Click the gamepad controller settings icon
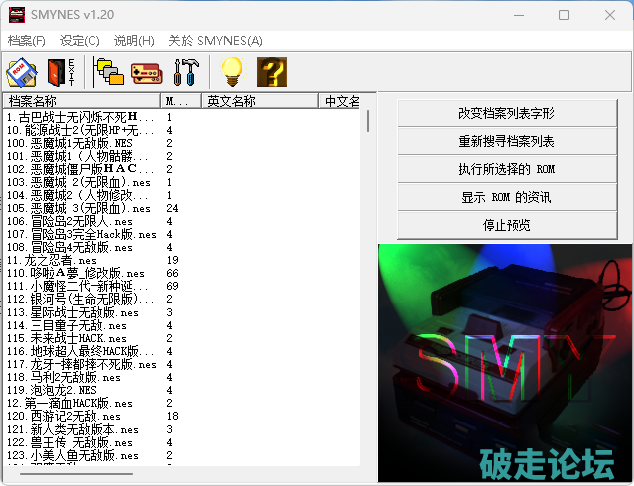 [146, 71]
